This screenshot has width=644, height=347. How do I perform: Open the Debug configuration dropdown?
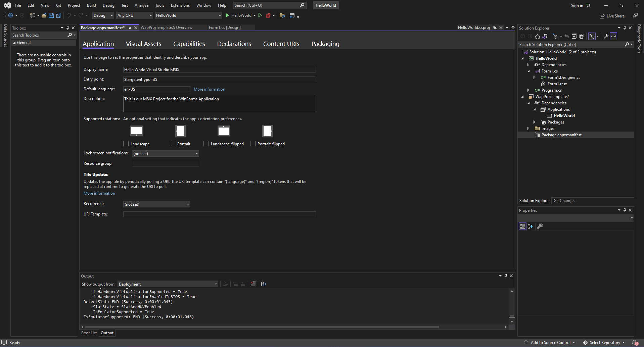103,15
